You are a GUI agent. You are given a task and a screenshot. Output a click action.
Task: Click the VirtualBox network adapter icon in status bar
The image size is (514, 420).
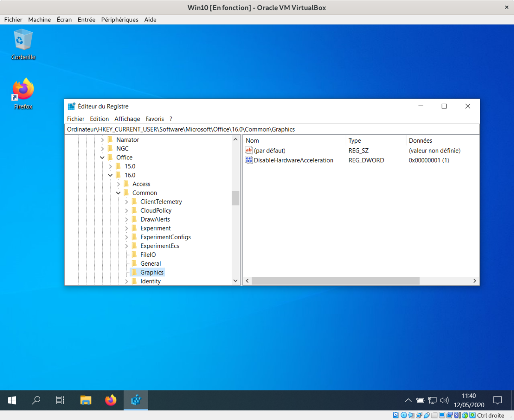point(418,415)
